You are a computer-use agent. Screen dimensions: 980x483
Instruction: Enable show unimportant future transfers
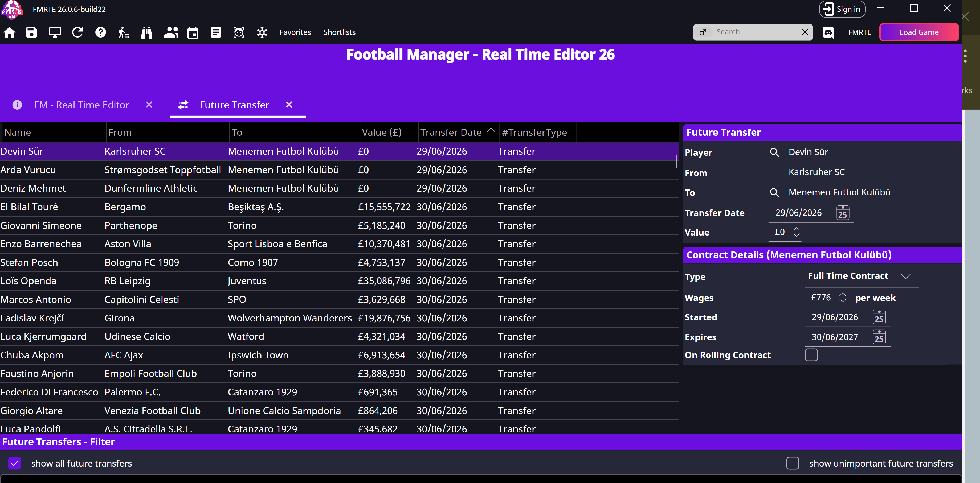[793, 463]
